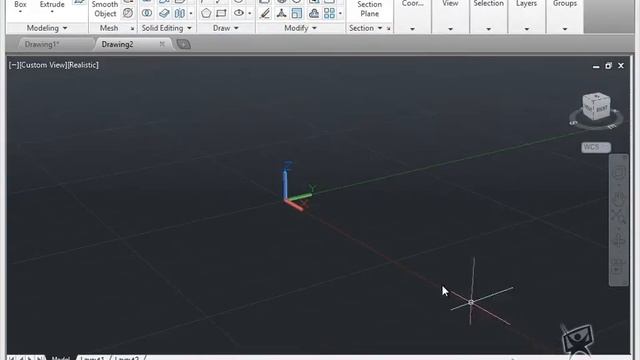This screenshot has width=640, height=360.
Task: Click the steering wheel icon in navigation bar
Action: [619, 172]
